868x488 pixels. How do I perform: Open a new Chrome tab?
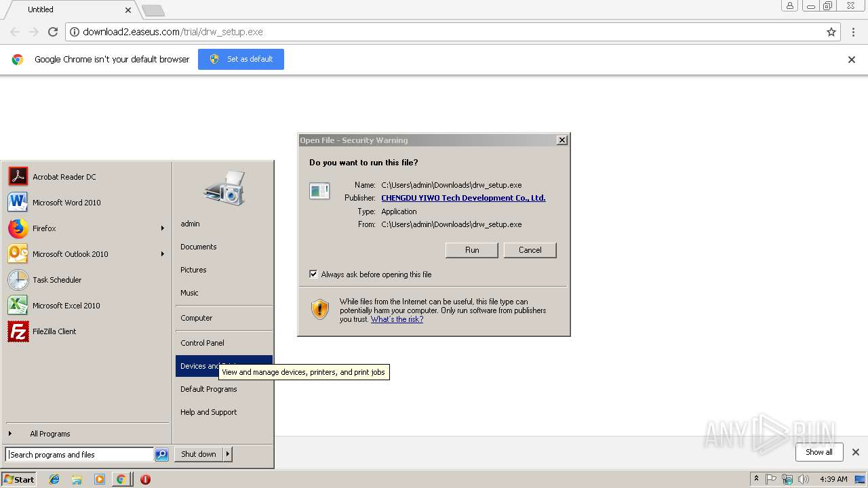tap(153, 11)
